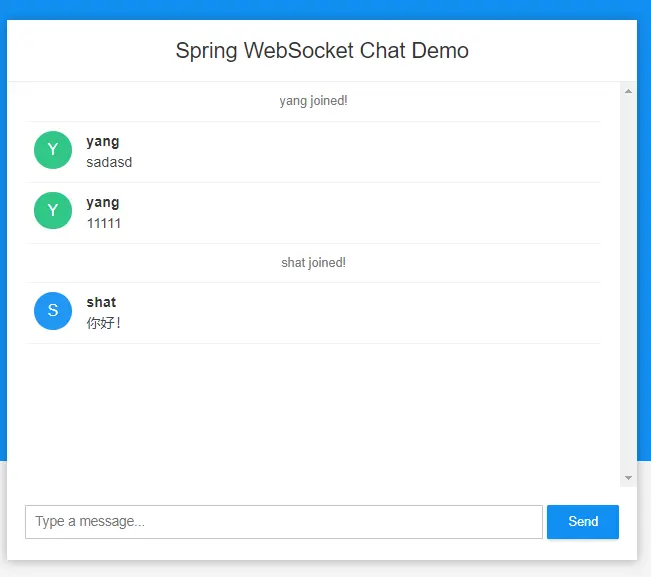Click the 你好! message text
Image resolution: width=651 pixels, height=577 pixels.
click(x=103, y=323)
